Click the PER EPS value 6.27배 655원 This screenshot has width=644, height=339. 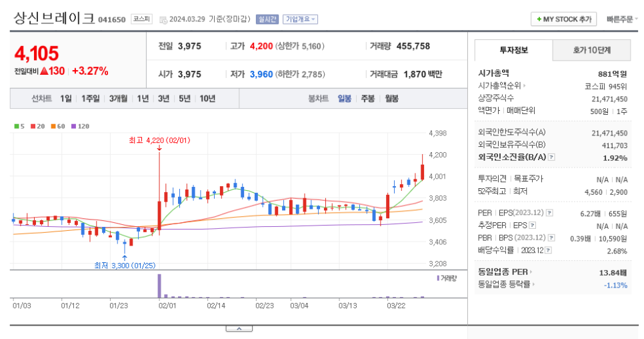[604, 214]
